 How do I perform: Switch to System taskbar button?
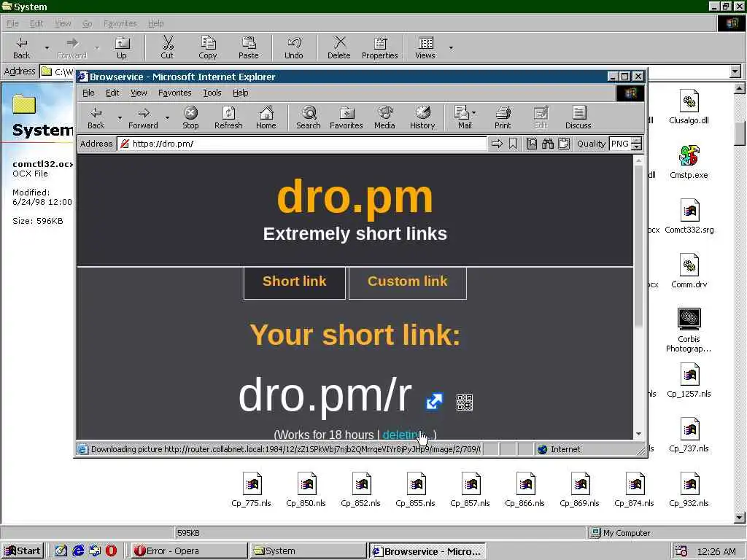click(307, 551)
